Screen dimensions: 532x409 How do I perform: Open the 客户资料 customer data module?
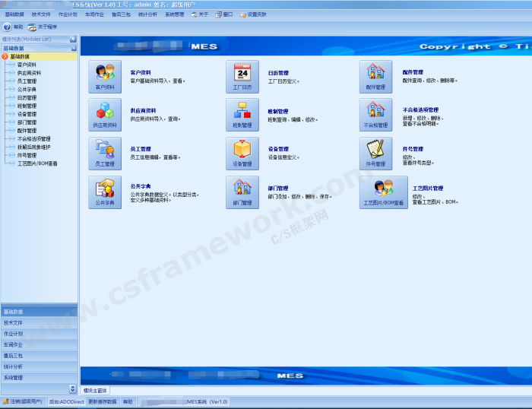point(104,77)
